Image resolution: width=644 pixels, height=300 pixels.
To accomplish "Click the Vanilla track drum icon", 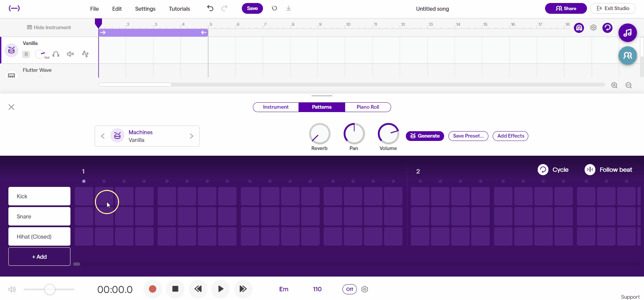I will (11, 50).
